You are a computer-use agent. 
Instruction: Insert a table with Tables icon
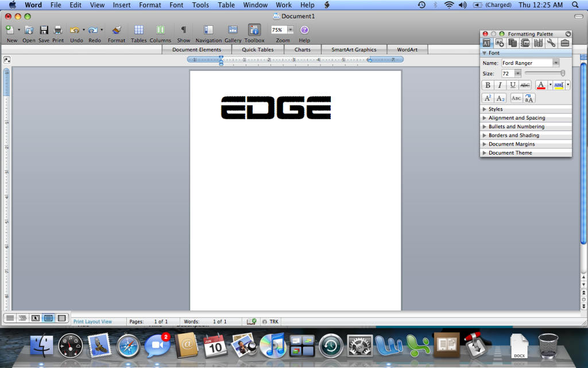tap(139, 30)
